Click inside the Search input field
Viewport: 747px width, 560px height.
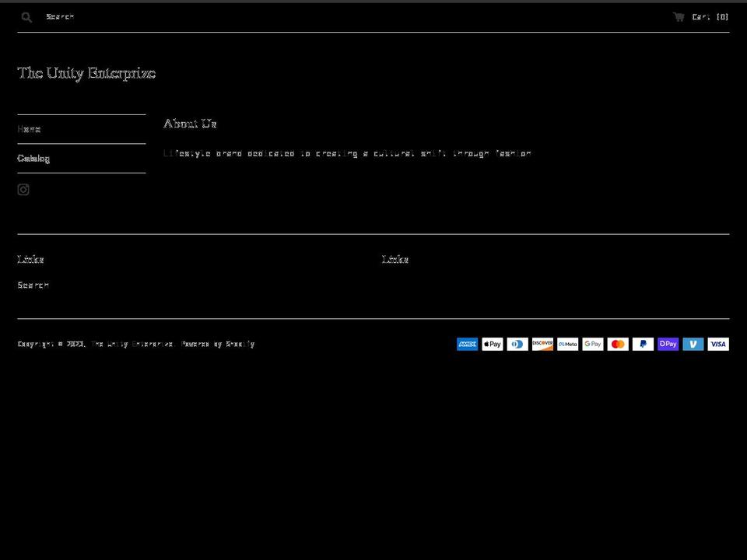pos(156,16)
